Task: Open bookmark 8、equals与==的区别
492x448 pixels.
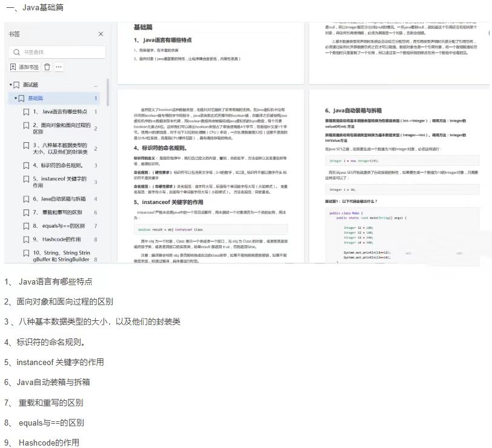Action: tap(59, 226)
